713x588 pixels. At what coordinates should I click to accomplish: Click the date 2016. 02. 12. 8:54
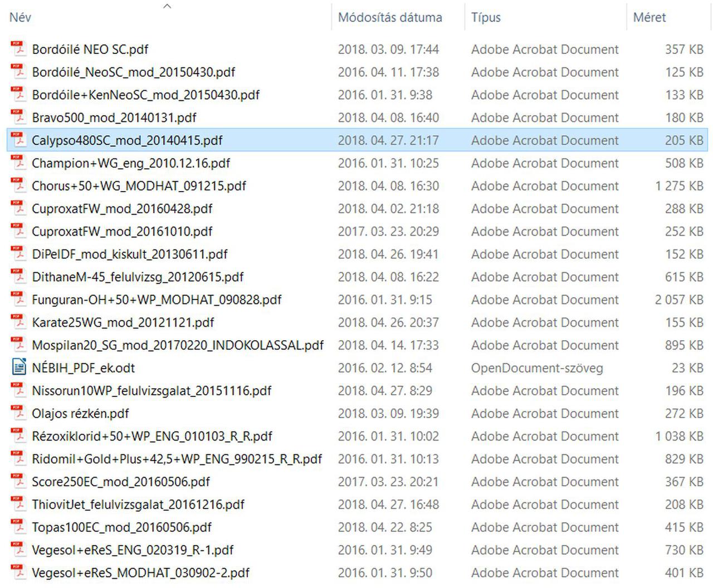click(x=385, y=369)
